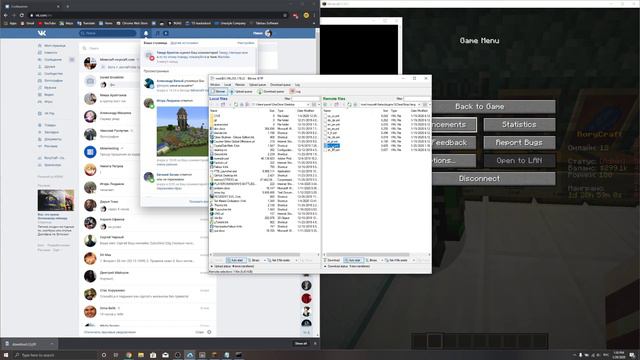Select the highlighted remote XML file

[x=332, y=145]
